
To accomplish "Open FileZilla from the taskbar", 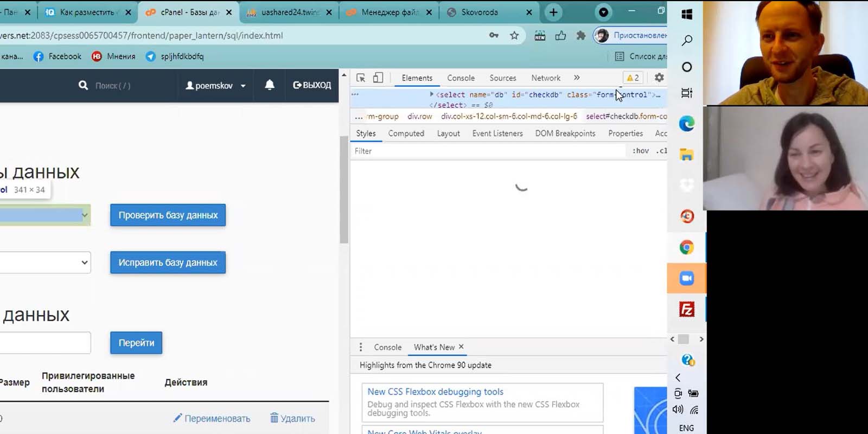I will point(687,309).
